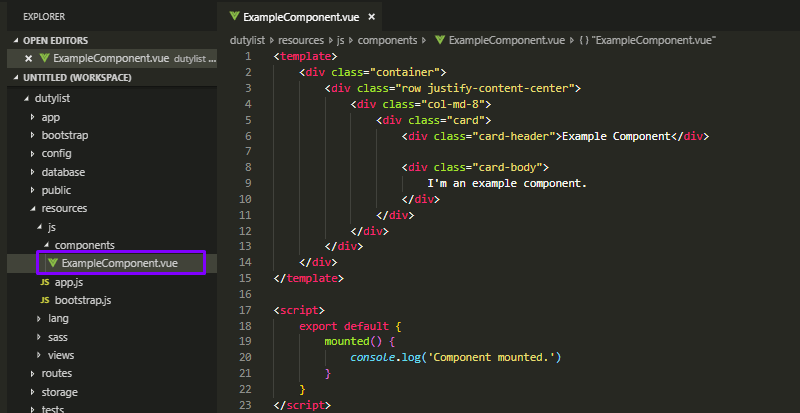This screenshot has height=413, width=800.
Task: Click line number 1 in the gutter
Action: coord(248,56)
